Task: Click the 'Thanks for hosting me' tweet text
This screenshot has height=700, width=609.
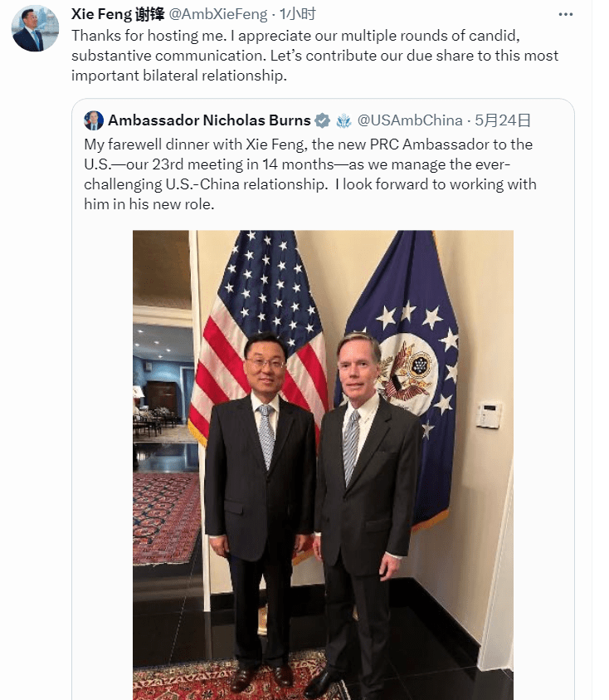Action: coord(314,56)
